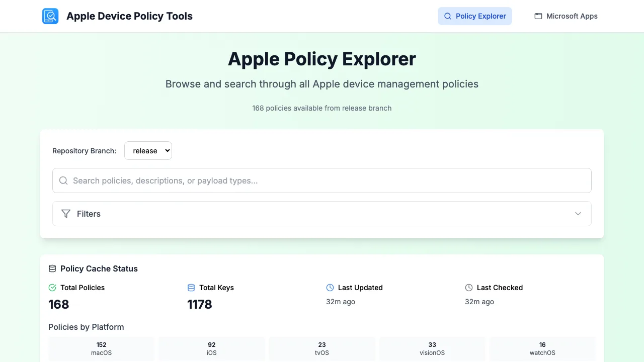
Task: Open the Microsoft Apps tab
Action: click(x=566, y=16)
